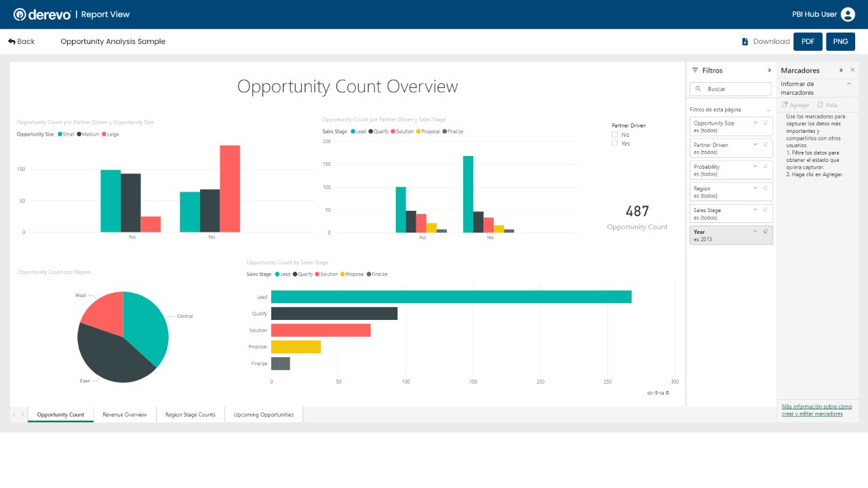Click the Large legend swatch in Opportunity Size
Image resolution: width=868 pixels, height=488 pixels.
point(104,134)
